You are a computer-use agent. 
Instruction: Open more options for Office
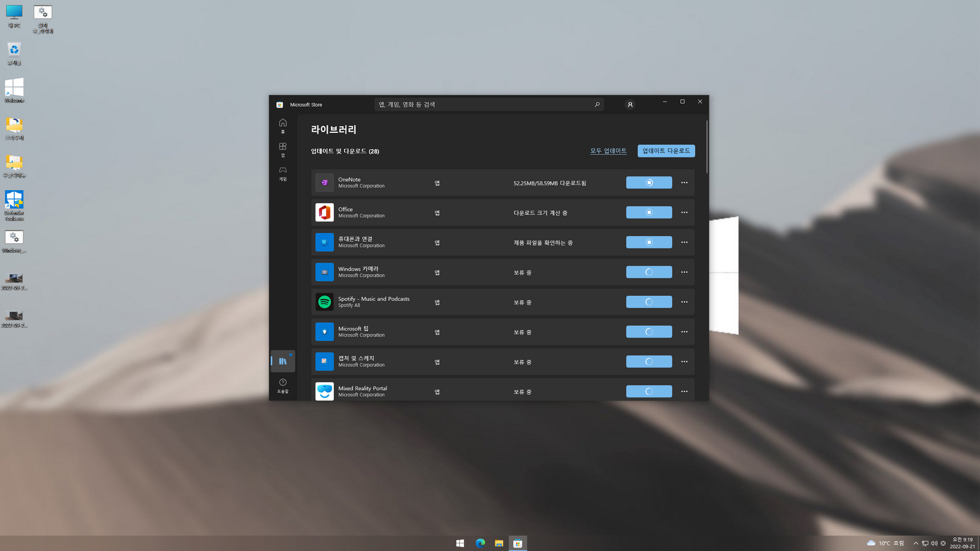pyautogui.click(x=684, y=212)
